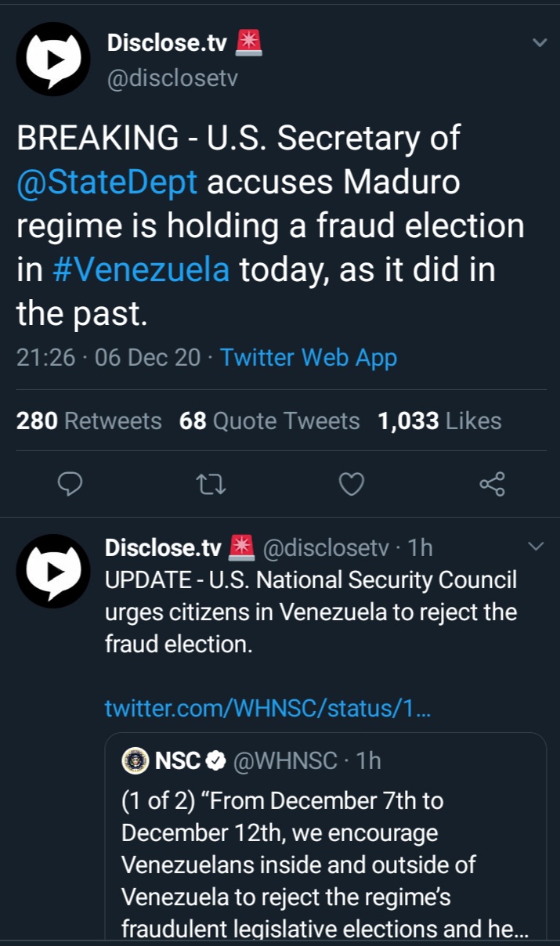Click the @WHNSC handle in quoted tweet
Image resolution: width=560 pixels, height=946 pixels.
coord(285,759)
